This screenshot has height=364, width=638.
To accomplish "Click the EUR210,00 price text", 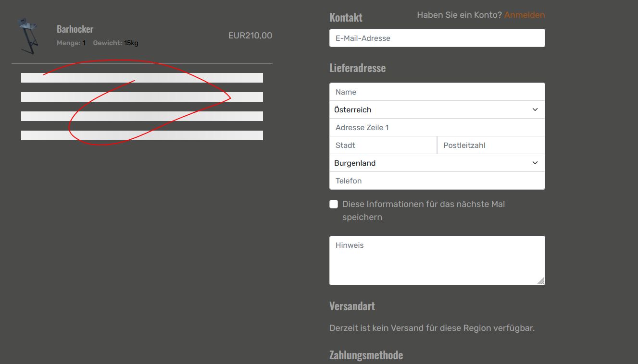I will [x=250, y=36].
